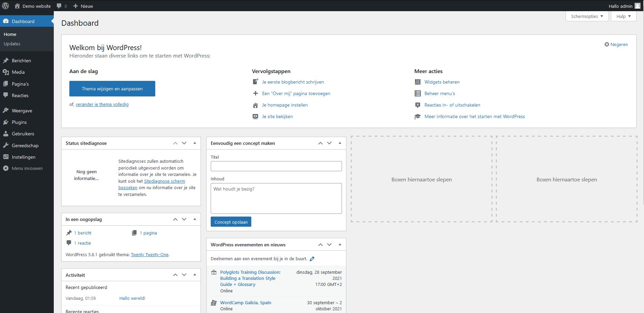Click the widgets icon beside Widgets beheren
The width and height of the screenshot is (644, 313).
click(x=418, y=82)
